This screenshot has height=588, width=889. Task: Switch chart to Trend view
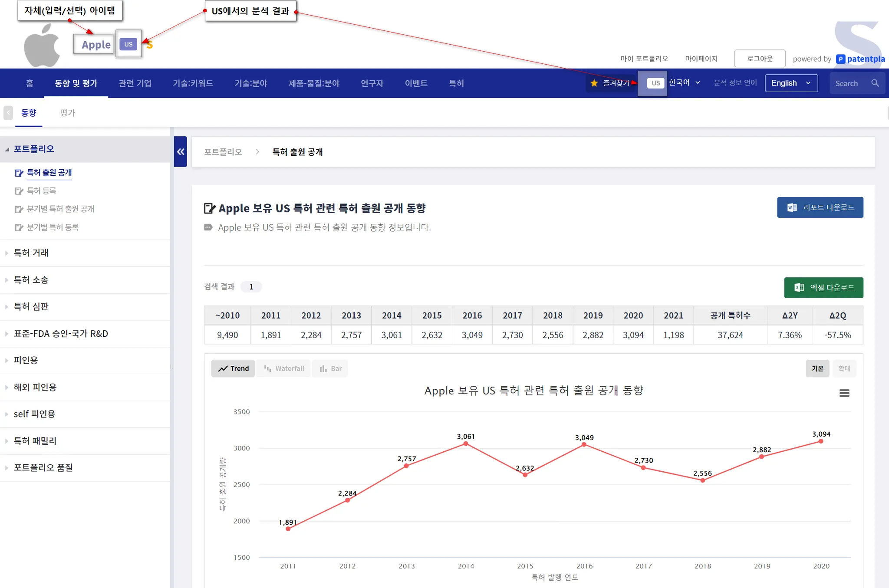tap(233, 368)
